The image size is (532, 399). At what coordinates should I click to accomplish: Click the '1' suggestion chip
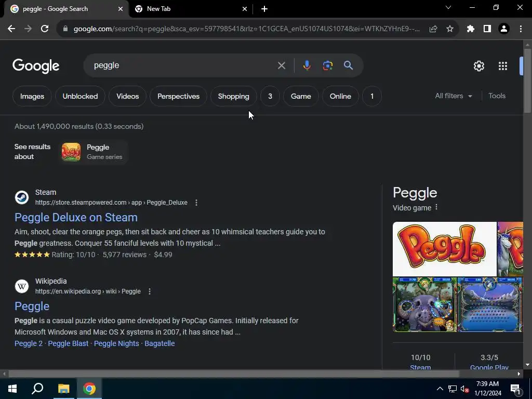pyautogui.click(x=372, y=96)
